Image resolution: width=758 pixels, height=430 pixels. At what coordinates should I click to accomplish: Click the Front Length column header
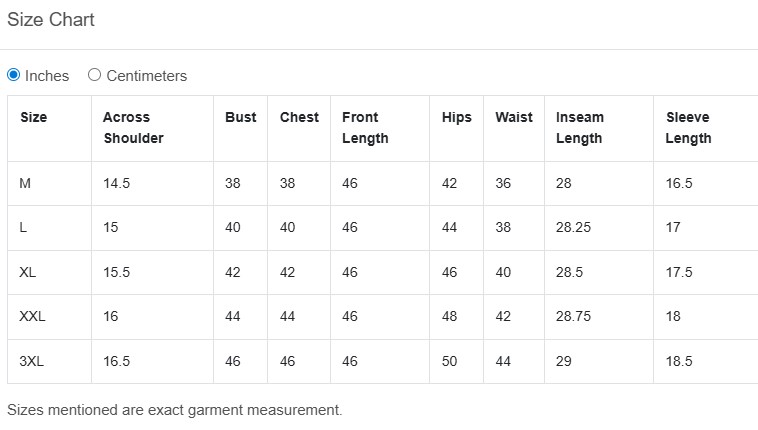pos(365,127)
